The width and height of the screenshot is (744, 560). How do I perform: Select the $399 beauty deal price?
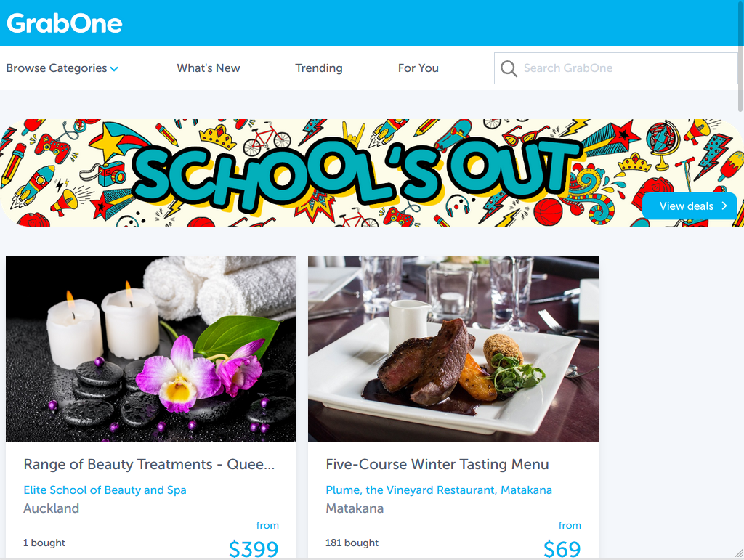254,549
